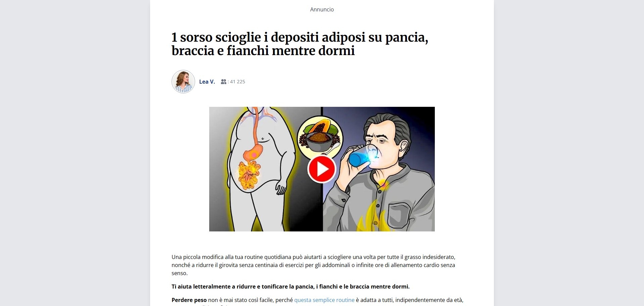Click the author avatar photo of Lea V.
The height and width of the screenshot is (306, 644).
coord(183,82)
